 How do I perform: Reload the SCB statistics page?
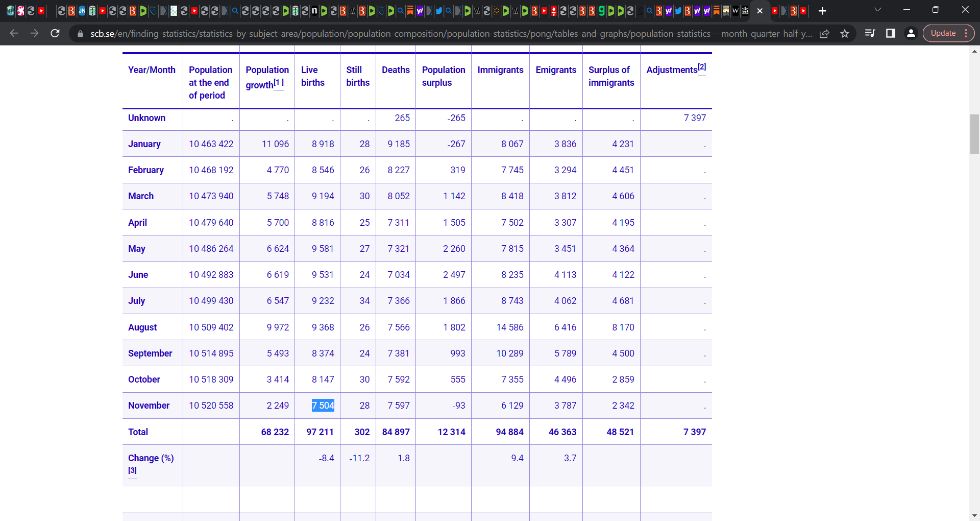point(55,33)
